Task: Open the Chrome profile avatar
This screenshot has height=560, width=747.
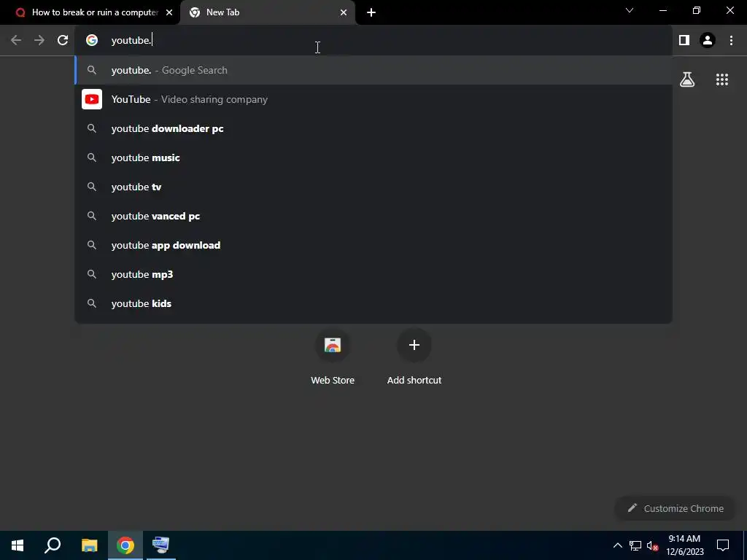Action: pos(708,41)
